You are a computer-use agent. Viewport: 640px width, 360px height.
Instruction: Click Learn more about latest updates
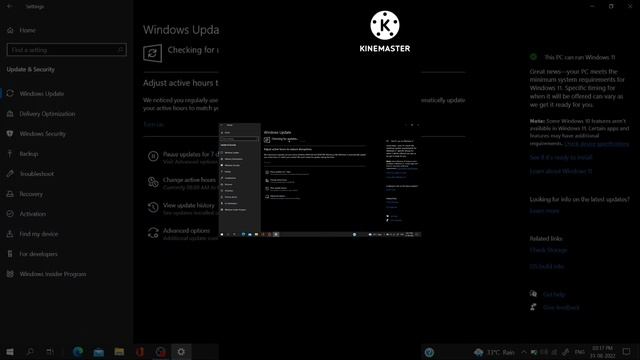coord(544,211)
